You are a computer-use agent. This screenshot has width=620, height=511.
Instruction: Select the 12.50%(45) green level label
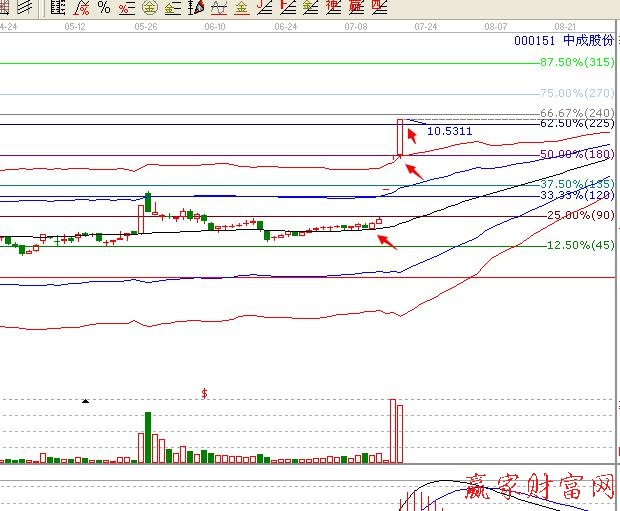[580, 246]
